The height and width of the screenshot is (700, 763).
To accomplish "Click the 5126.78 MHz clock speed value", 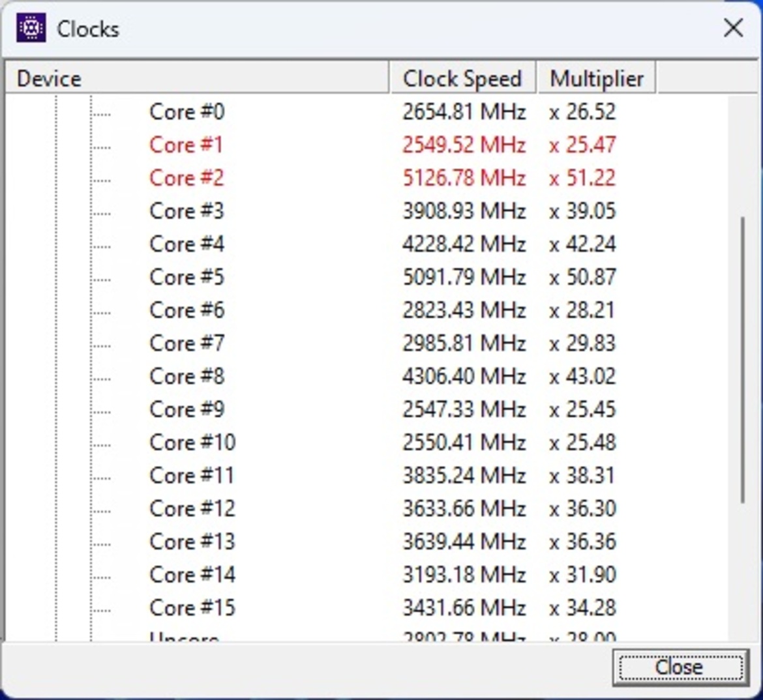I will coord(464,178).
